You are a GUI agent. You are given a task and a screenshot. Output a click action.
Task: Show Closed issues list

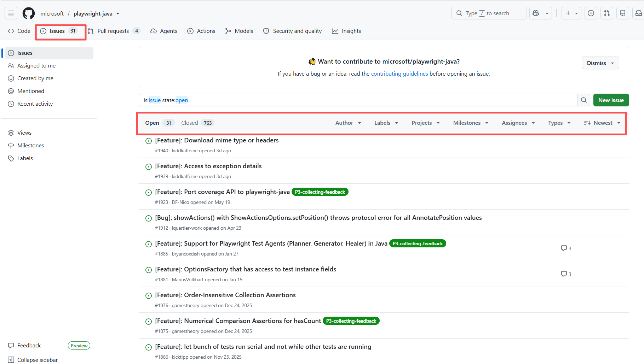pyautogui.click(x=197, y=123)
